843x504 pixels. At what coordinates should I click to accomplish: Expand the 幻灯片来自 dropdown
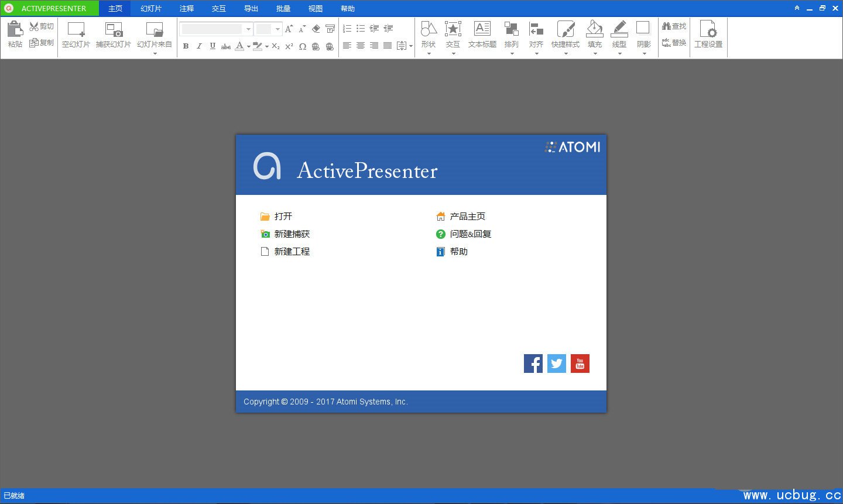pos(155,54)
